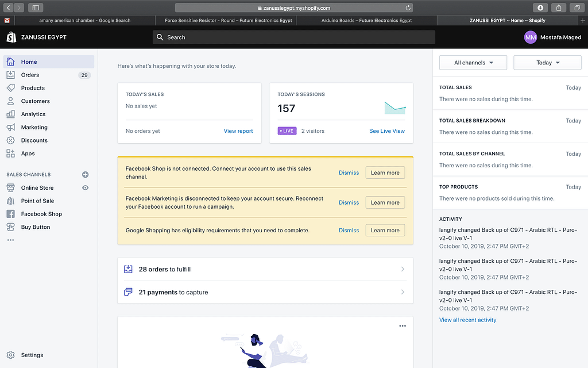This screenshot has height=368, width=588.
Task: Open the card's three-dot options menu
Action: click(403, 326)
